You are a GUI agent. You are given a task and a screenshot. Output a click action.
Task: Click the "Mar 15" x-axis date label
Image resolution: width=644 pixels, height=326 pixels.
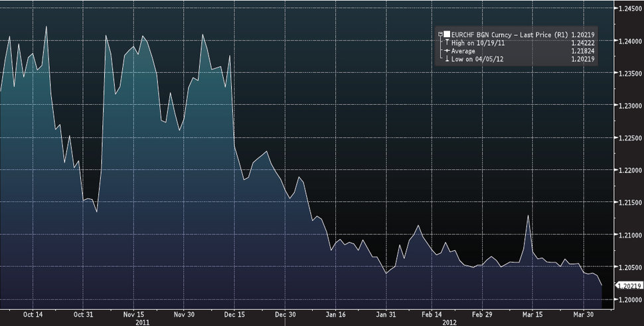(532, 315)
